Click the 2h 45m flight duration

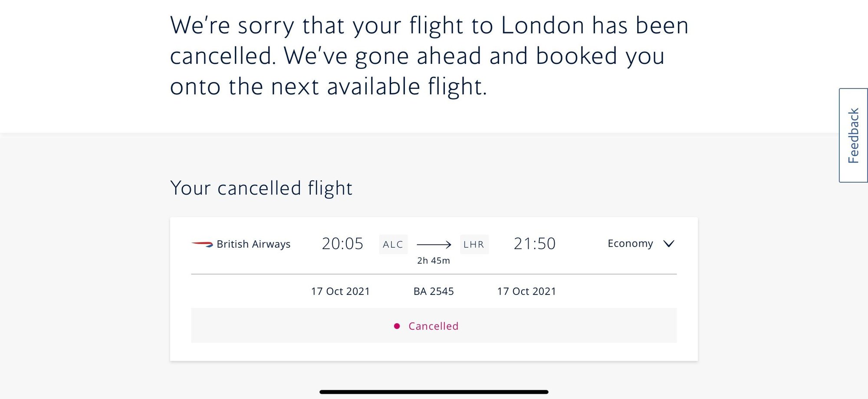tap(434, 261)
